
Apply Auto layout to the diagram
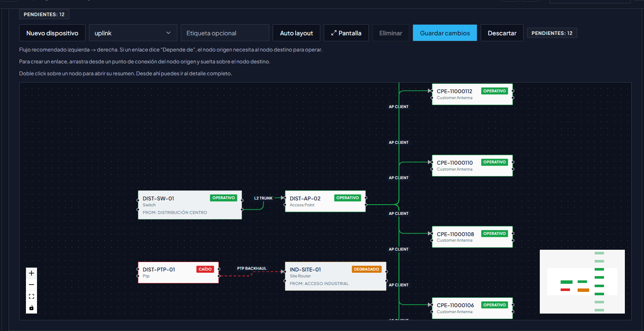pos(296,33)
